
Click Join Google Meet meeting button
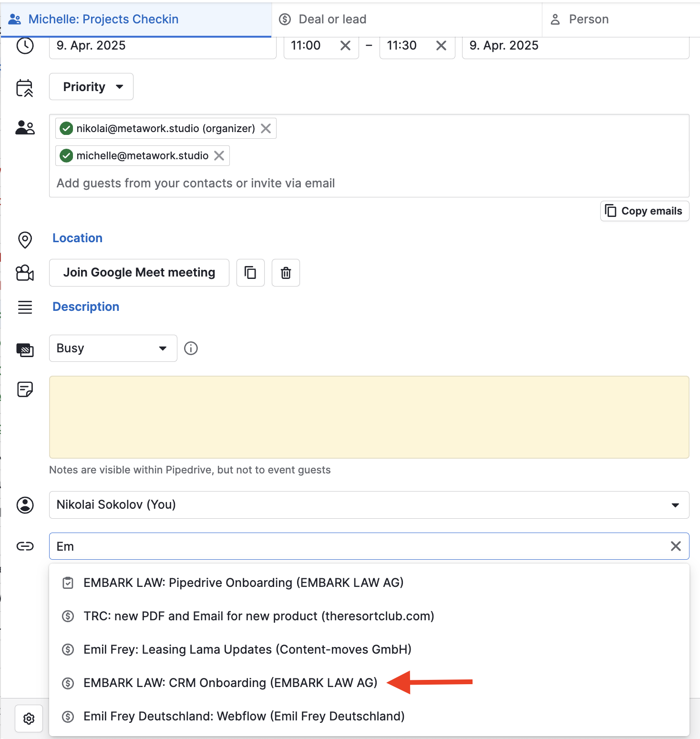point(139,273)
